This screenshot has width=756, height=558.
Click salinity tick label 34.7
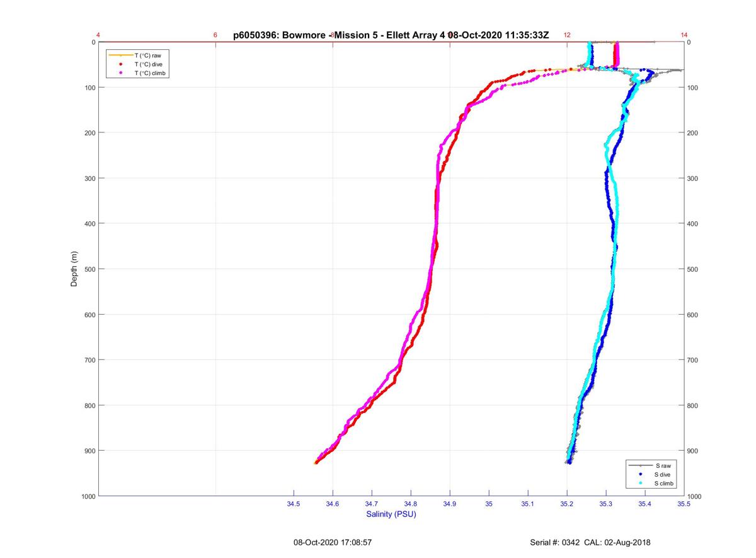tap(372, 504)
